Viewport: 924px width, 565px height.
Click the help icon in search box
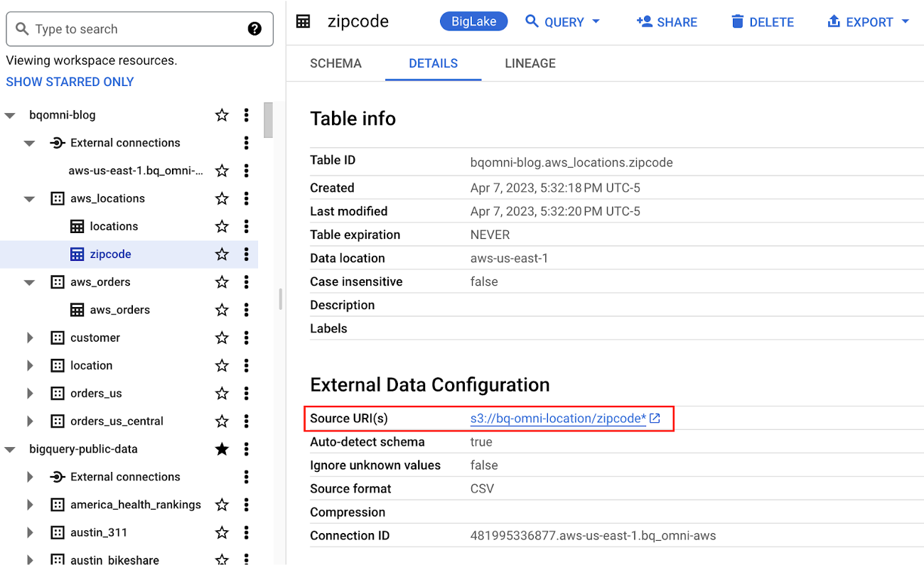[254, 29]
